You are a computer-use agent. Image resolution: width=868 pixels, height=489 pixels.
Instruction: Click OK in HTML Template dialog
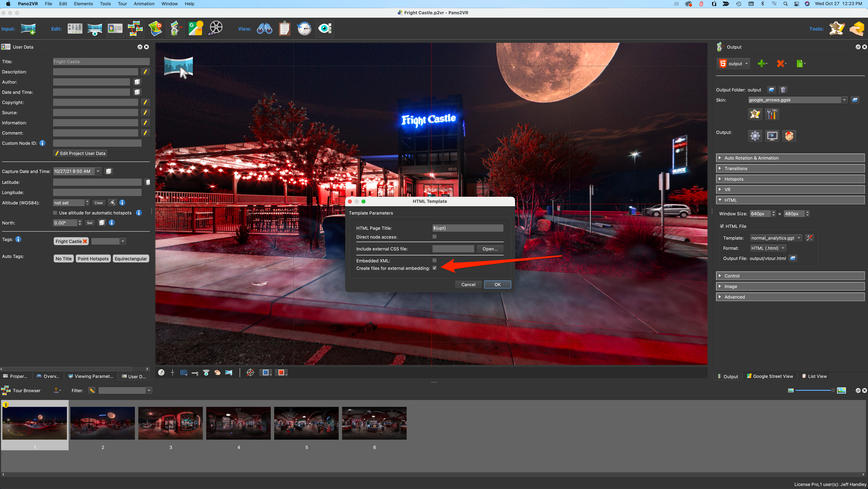tap(497, 284)
